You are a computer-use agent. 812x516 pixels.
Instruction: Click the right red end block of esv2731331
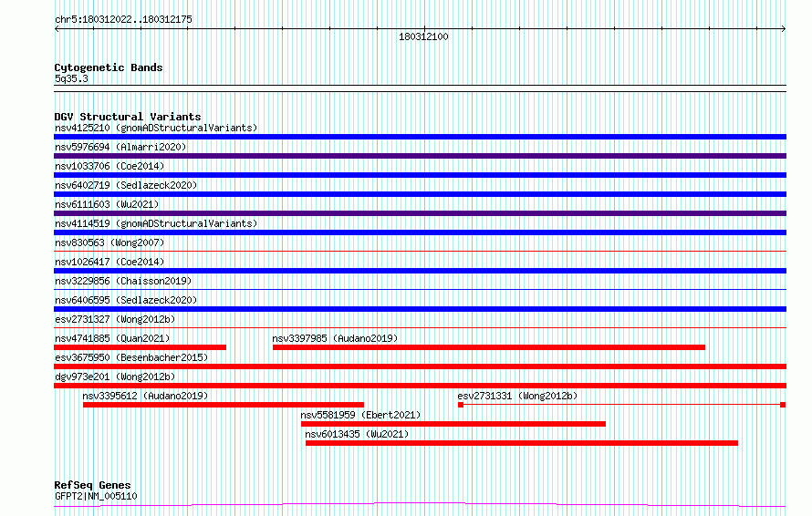coord(783,405)
